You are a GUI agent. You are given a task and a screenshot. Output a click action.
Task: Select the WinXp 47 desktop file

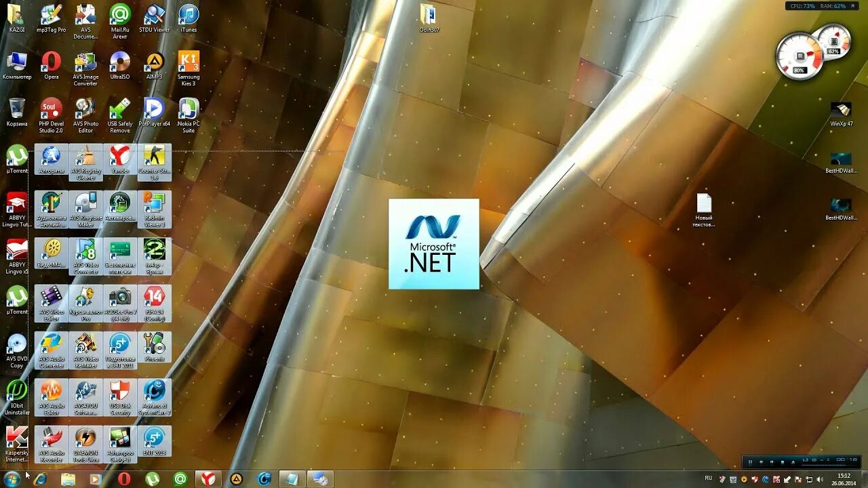tap(841, 114)
